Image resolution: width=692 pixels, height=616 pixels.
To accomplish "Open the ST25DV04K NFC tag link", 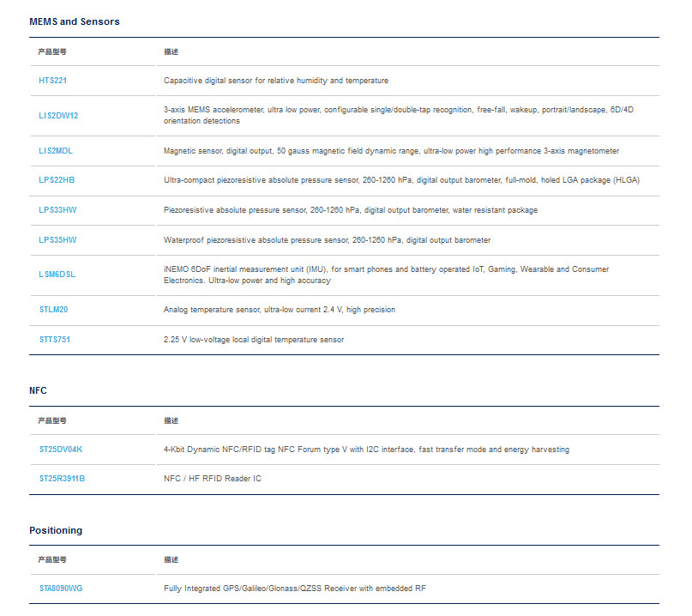I will (61, 450).
